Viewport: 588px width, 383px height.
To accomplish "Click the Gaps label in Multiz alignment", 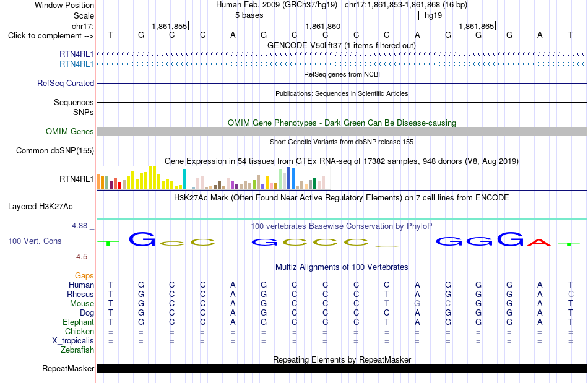I will point(84,275).
